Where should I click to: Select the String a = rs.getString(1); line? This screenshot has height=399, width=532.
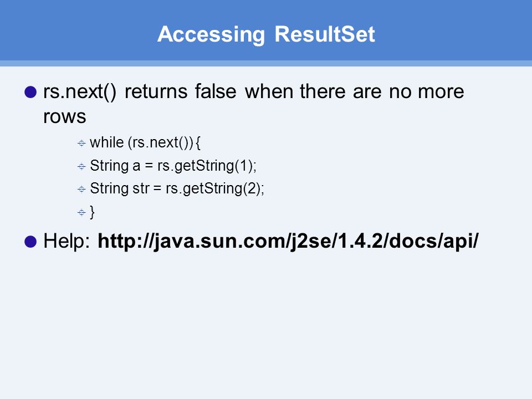coord(173,166)
